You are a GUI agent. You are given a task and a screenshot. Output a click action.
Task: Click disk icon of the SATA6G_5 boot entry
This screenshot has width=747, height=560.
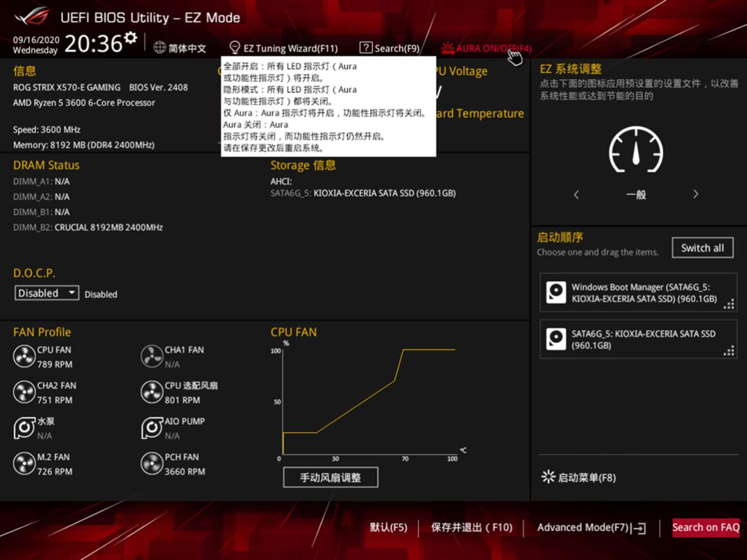point(556,339)
